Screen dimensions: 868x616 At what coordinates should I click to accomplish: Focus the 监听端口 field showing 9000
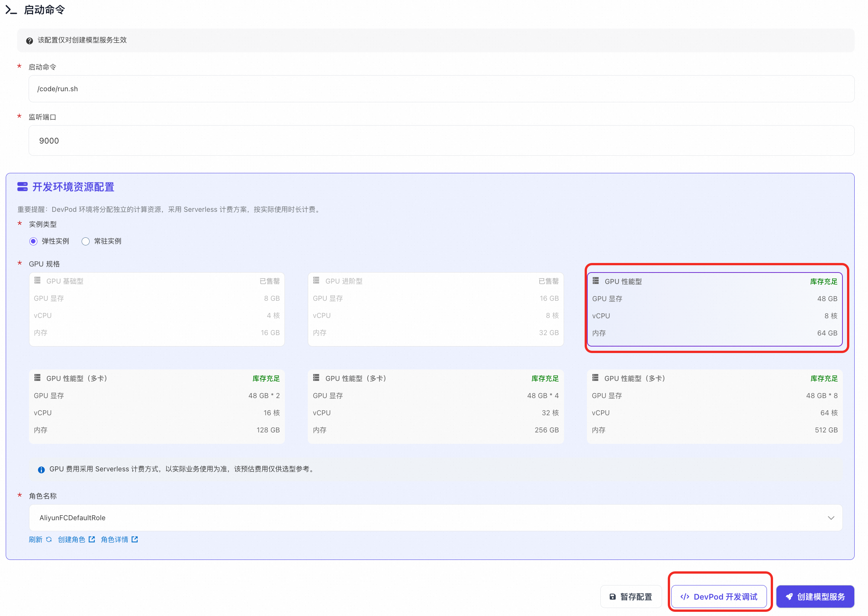tap(441, 140)
